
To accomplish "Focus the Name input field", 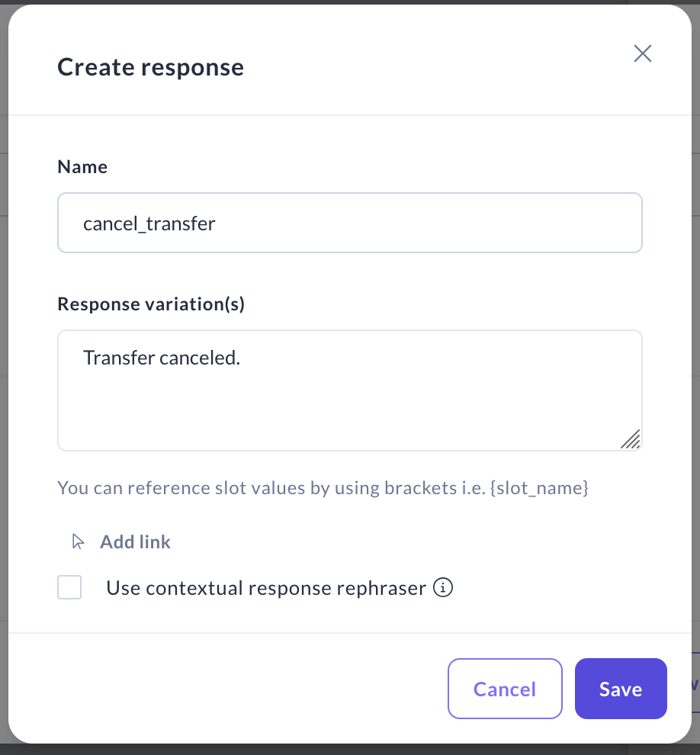I will tap(350, 223).
